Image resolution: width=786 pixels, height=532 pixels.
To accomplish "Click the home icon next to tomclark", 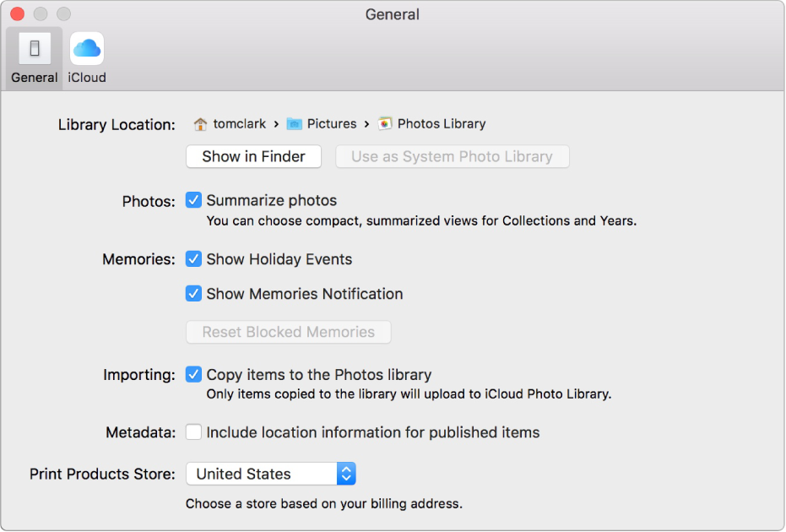I will click(x=200, y=123).
